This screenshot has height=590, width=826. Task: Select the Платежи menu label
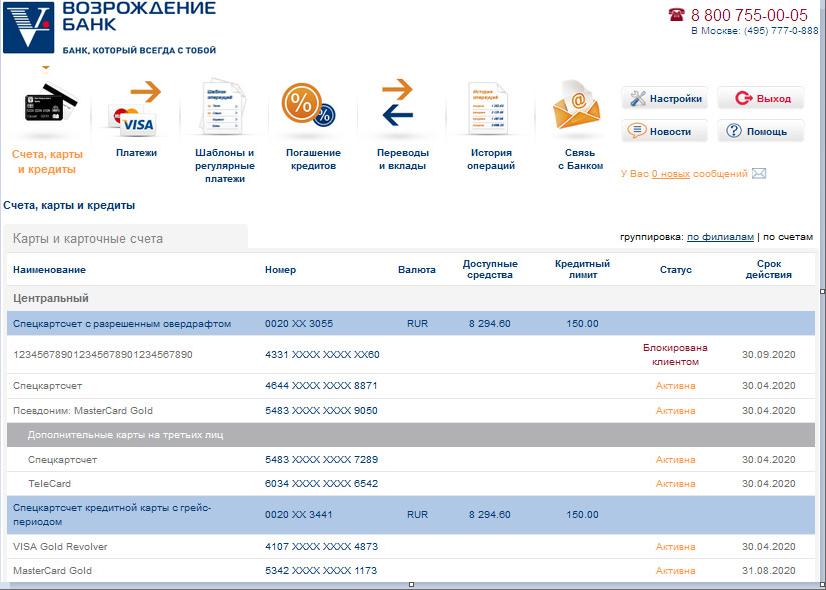(136, 153)
